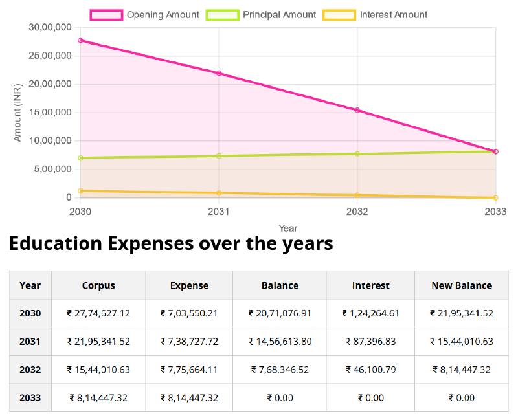
Task: Toggle the Opening Amount legend swatch
Action: click(x=106, y=15)
